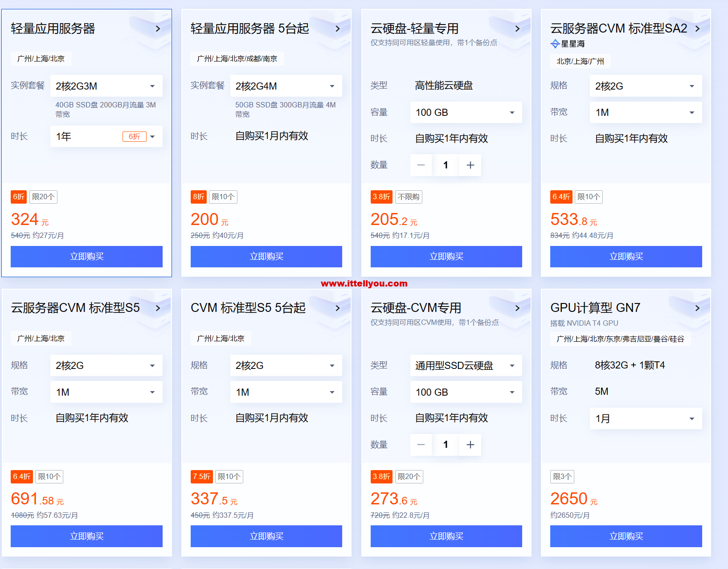Increase quantity in 云硬盘-轻量专用 card
728x569 pixels.
[x=470, y=165]
